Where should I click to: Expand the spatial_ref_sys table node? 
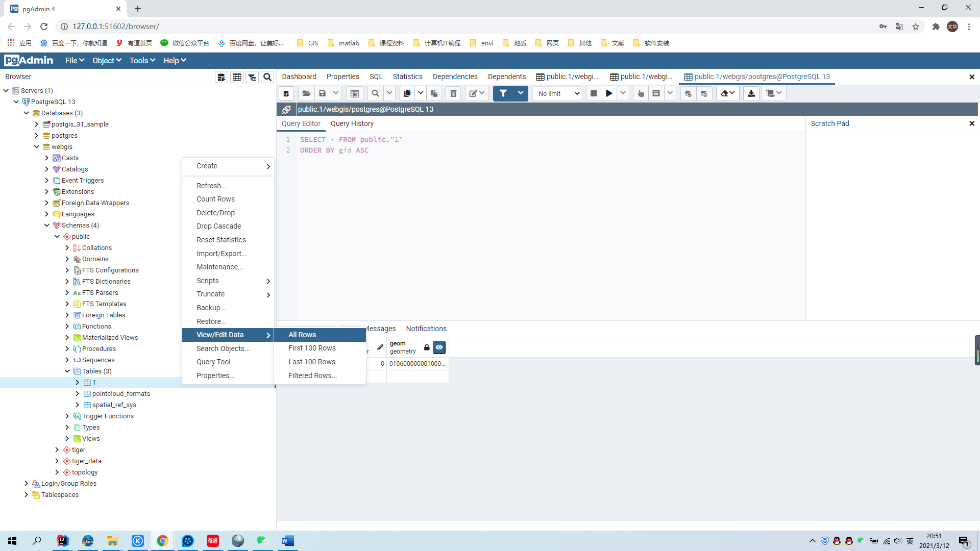point(78,405)
